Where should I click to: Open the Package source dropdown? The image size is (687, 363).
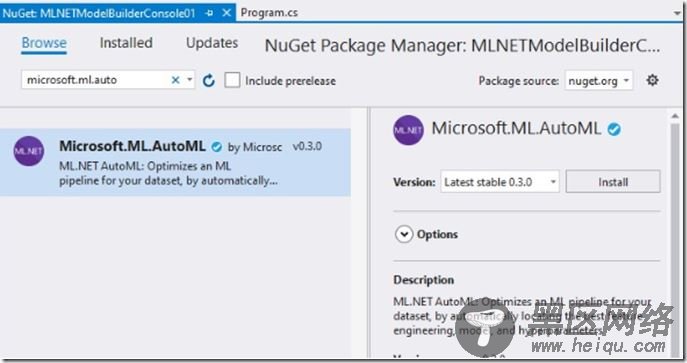[598, 81]
